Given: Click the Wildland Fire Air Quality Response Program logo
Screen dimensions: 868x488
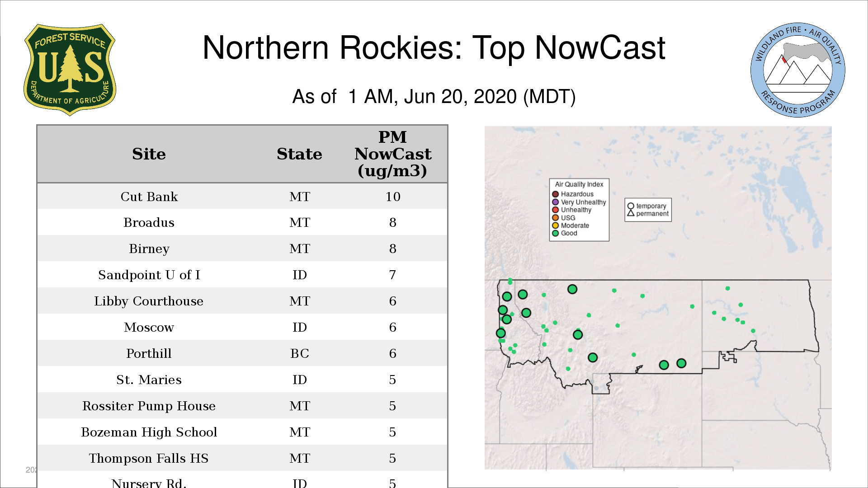Looking at the screenshot, I should (x=797, y=70).
